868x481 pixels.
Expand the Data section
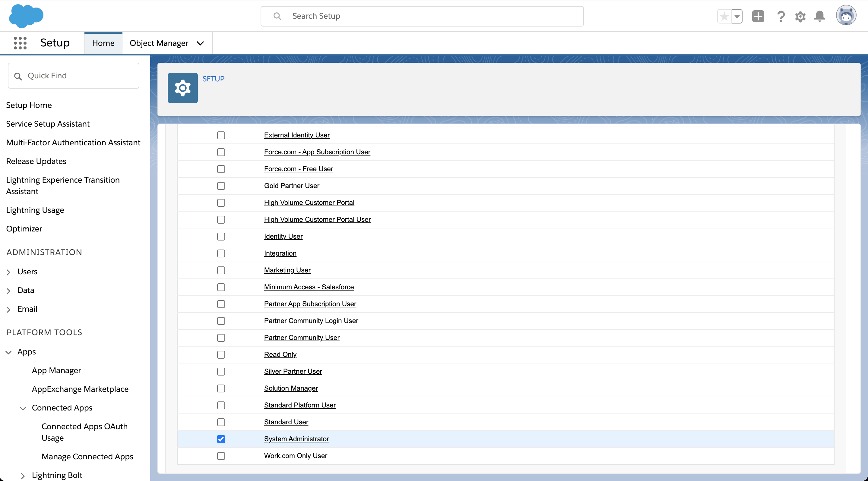coord(9,291)
